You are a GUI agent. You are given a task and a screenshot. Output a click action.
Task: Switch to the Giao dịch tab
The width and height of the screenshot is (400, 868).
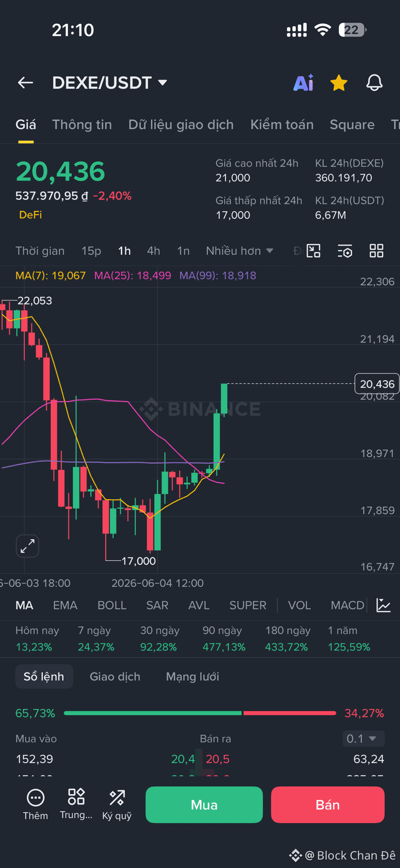[x=115, y=677]
